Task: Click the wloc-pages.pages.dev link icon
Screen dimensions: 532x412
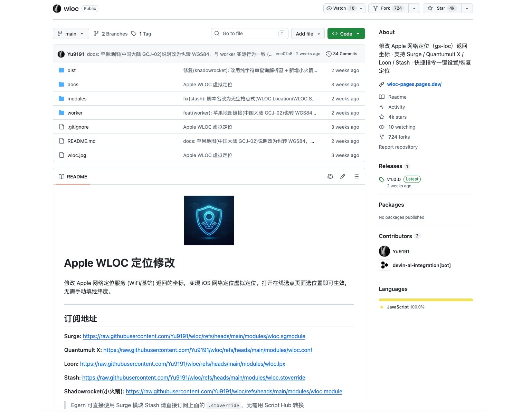Action: pos(382,84)
